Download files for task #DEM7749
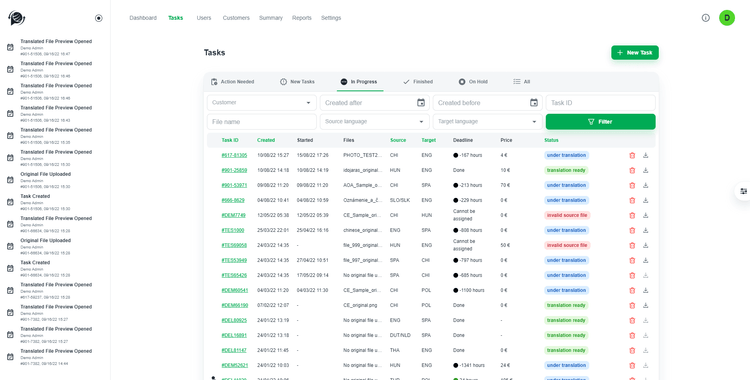The height and width of the screenshot is (380, 750). click(645, 215)
